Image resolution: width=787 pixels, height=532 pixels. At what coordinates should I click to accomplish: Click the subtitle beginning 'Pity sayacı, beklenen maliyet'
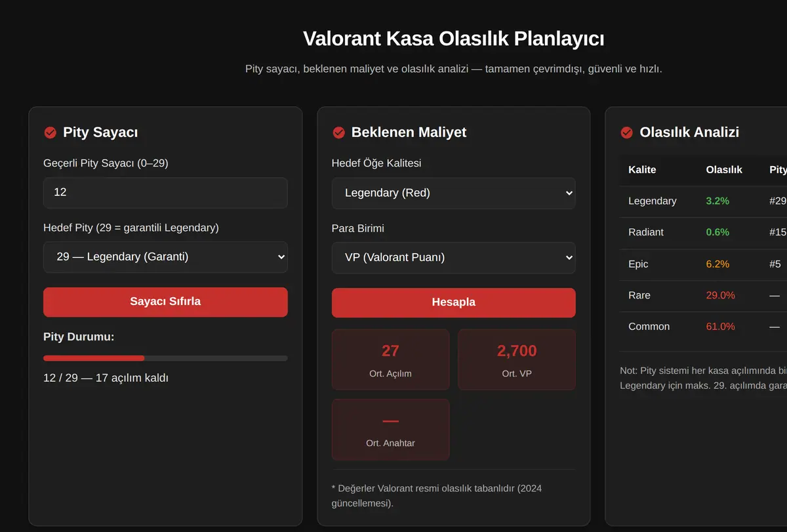453,69
